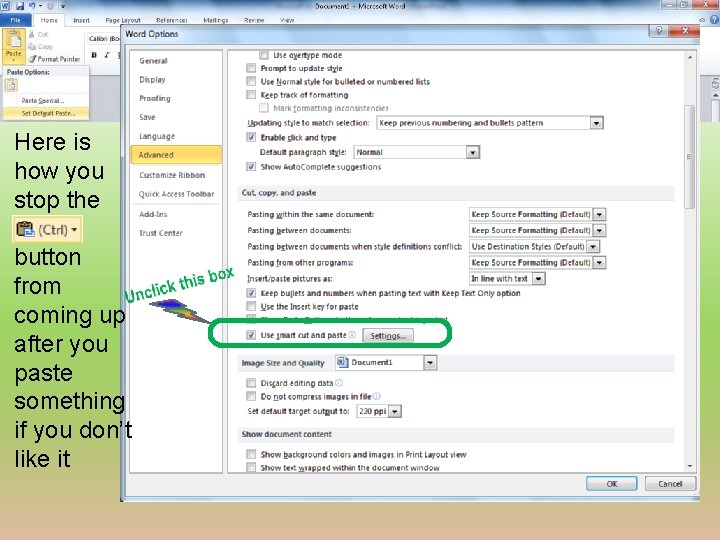Image resolution: width=720 pixels, height=540 pixels.
Task: Click the Keep Source Formatting paste option icon
Action: point(11,85)
